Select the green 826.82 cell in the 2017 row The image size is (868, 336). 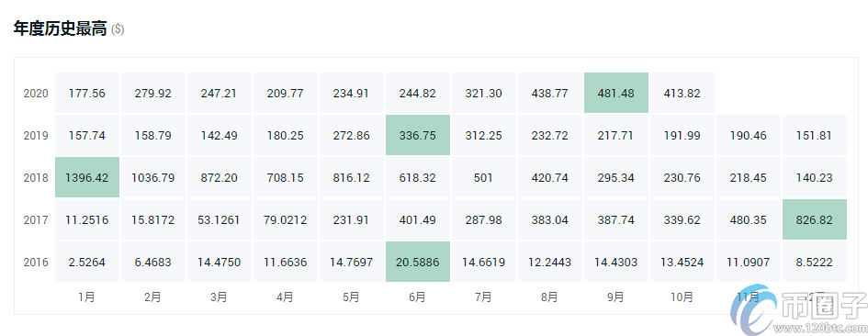815,219
